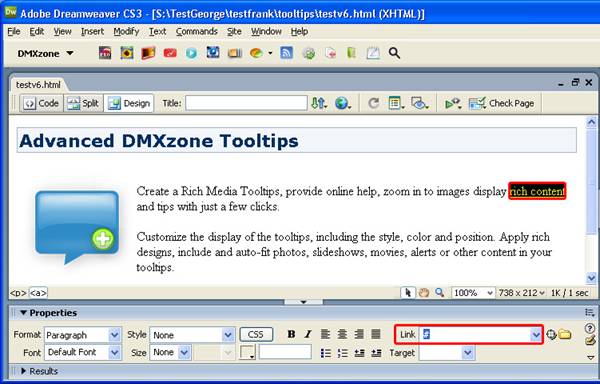Click the rich content link in document
This screenshot has height=384, width=600.
(537, 191)
